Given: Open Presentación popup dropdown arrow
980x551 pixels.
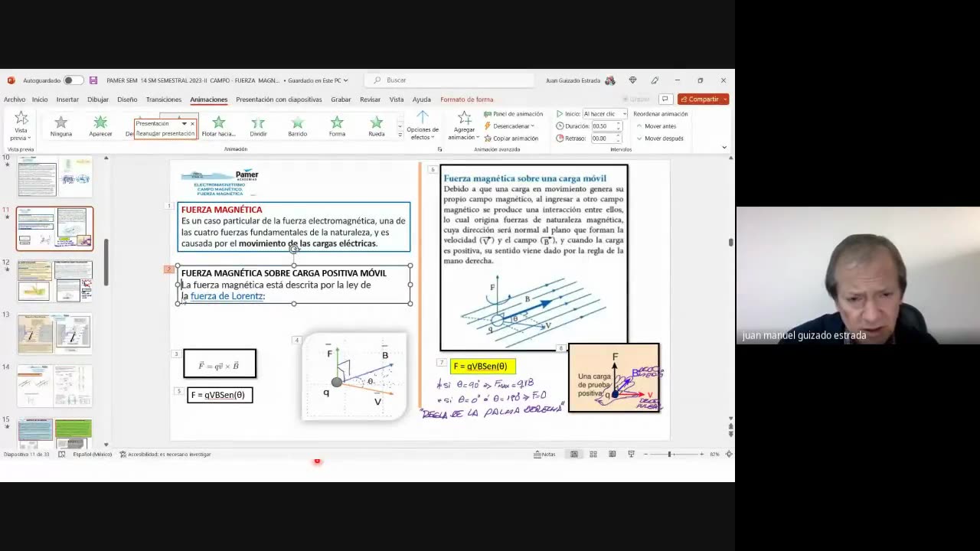Looking at the screenshot, I should (x=184, y=124).
